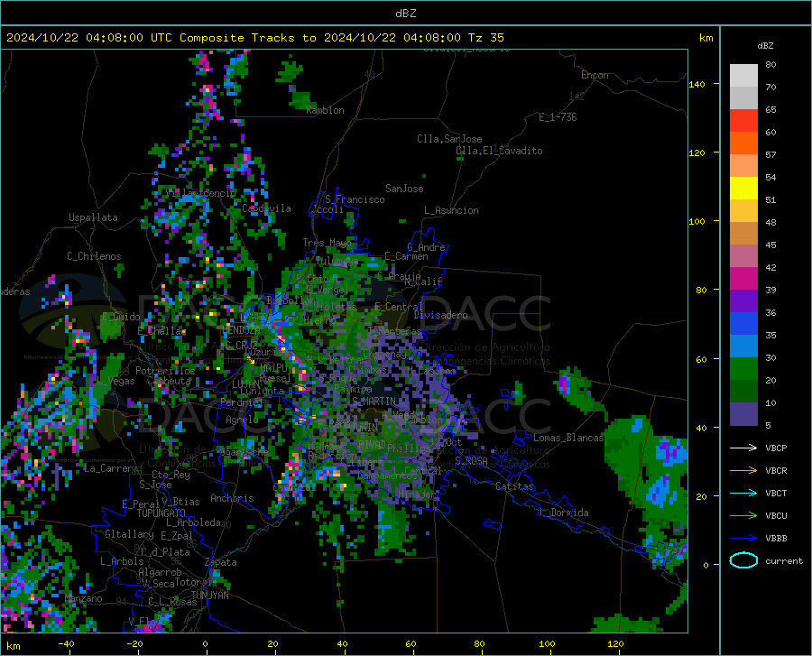Select the magenta 39 dBZ color swatch
This screenshot has width=812, height=656.
coord(743,279)
